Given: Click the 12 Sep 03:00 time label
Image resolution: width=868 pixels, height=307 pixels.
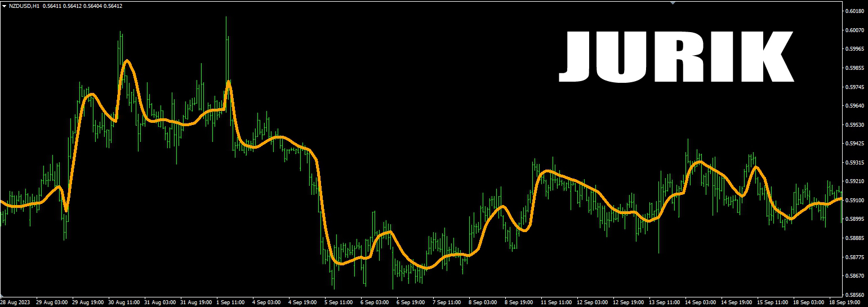Looking at the screenshot, I should pyautogui.click(x=593, y=302).
